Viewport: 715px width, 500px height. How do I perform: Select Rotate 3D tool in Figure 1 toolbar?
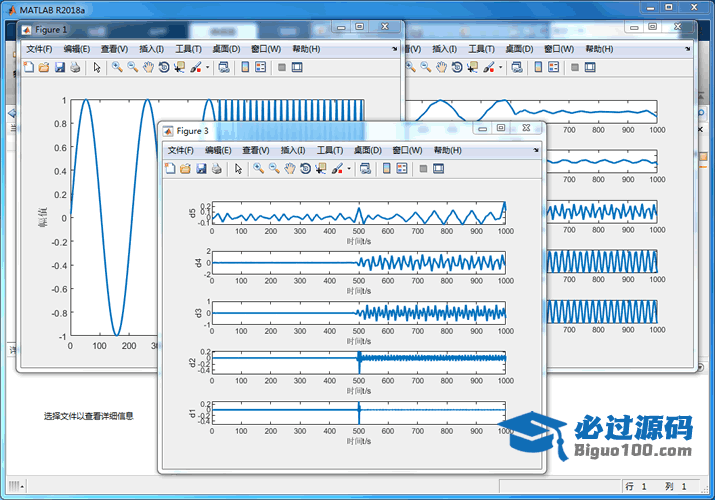(x=164, y=67)
